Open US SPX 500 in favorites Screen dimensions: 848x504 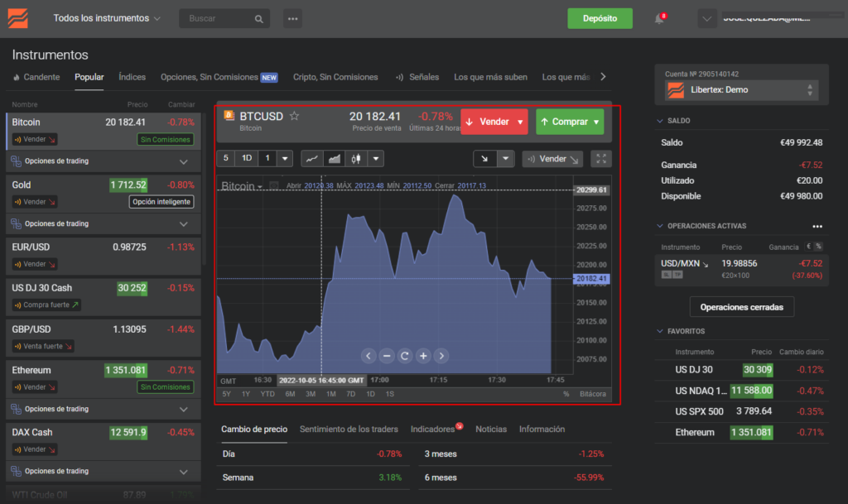pos(741,411)
